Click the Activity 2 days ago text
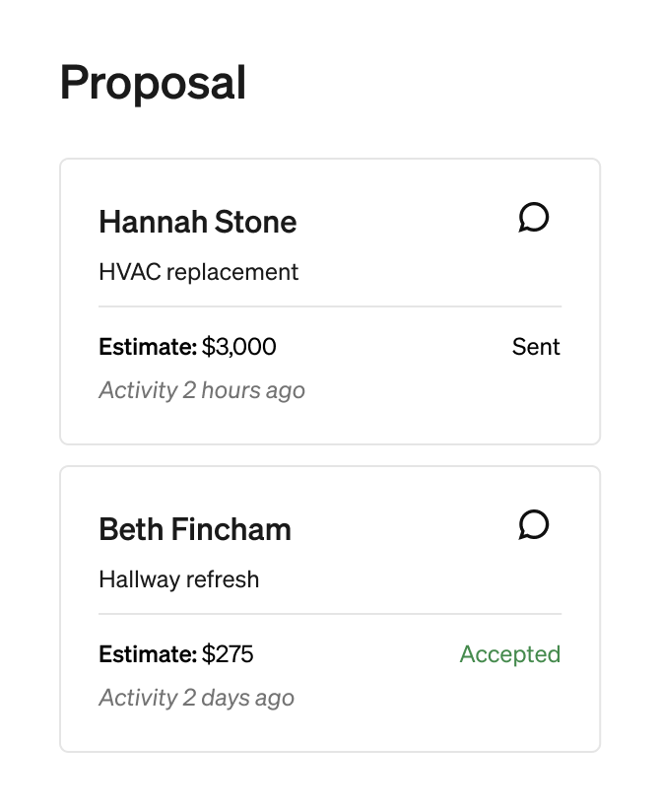 tap(196, 698)
